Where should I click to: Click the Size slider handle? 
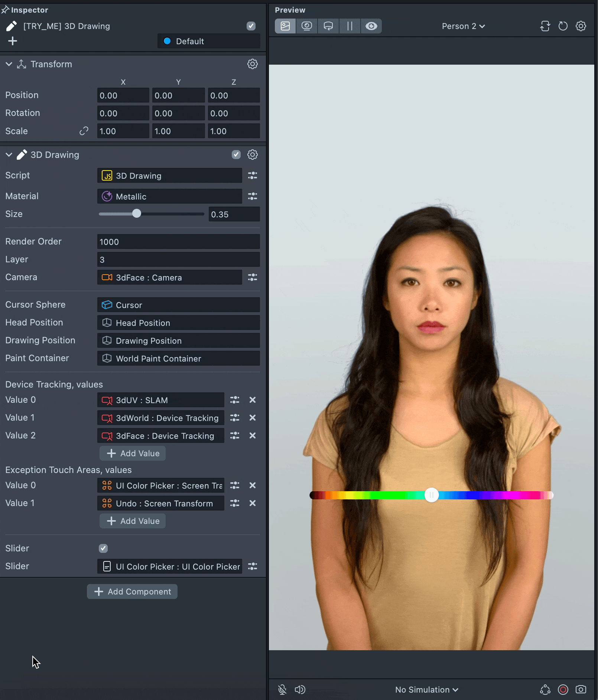[137, 214]
